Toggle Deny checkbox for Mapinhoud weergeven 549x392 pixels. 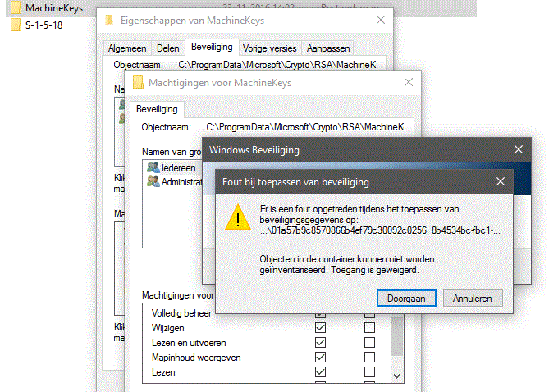[x=369, y=357]
